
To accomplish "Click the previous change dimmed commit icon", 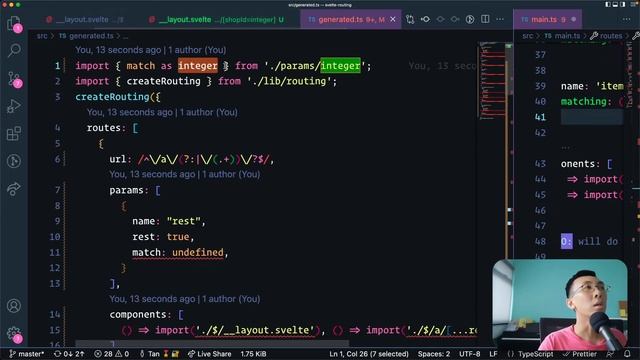I will point(440,19).
